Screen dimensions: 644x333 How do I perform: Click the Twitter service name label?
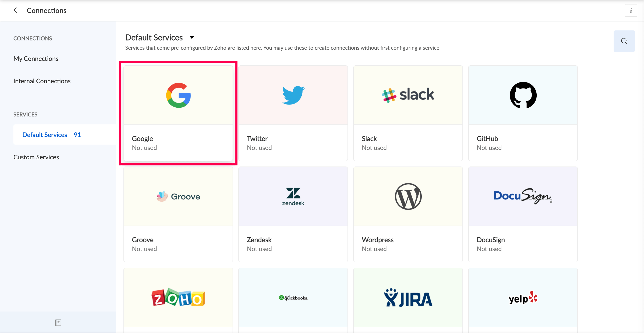coord(257,139)
